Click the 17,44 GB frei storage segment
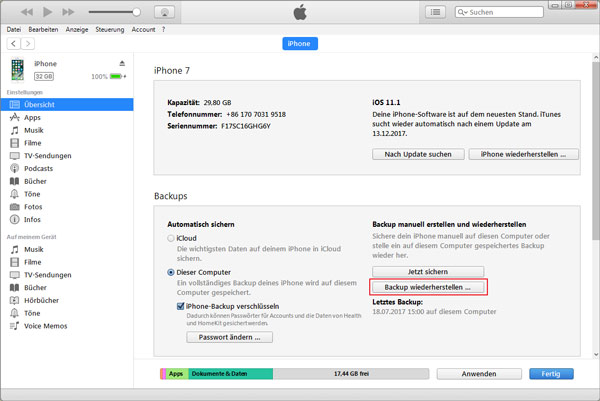Viewport: 600px width, 401px height. click(x=351, y=374)
